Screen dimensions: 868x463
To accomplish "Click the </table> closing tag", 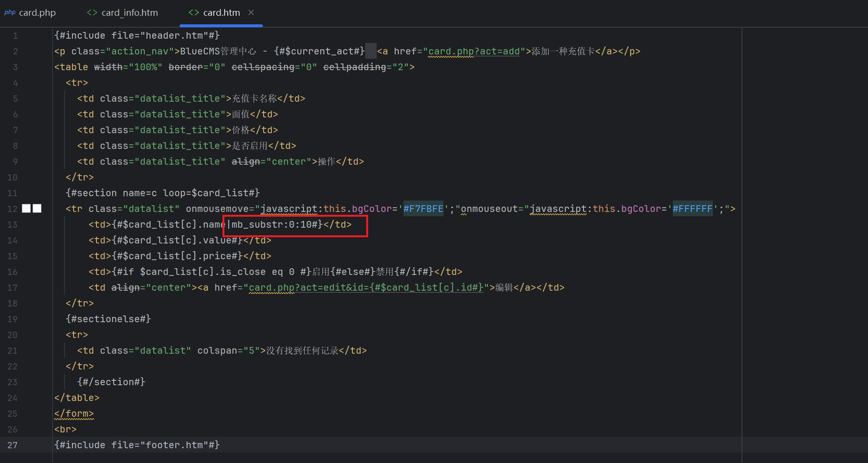I will point(77,398).
